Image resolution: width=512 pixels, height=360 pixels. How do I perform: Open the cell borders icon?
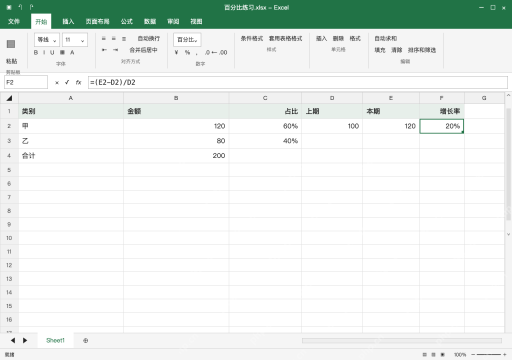point(62,52)
